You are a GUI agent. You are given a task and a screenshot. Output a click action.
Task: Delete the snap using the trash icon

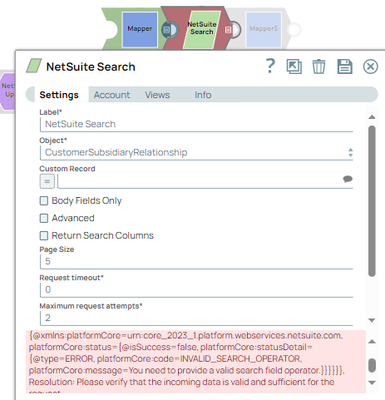pyautogui.click(x=319, y=66)
